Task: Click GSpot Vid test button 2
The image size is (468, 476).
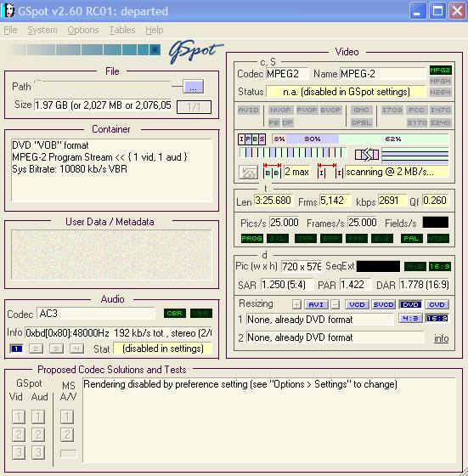Action: [19, 434]
